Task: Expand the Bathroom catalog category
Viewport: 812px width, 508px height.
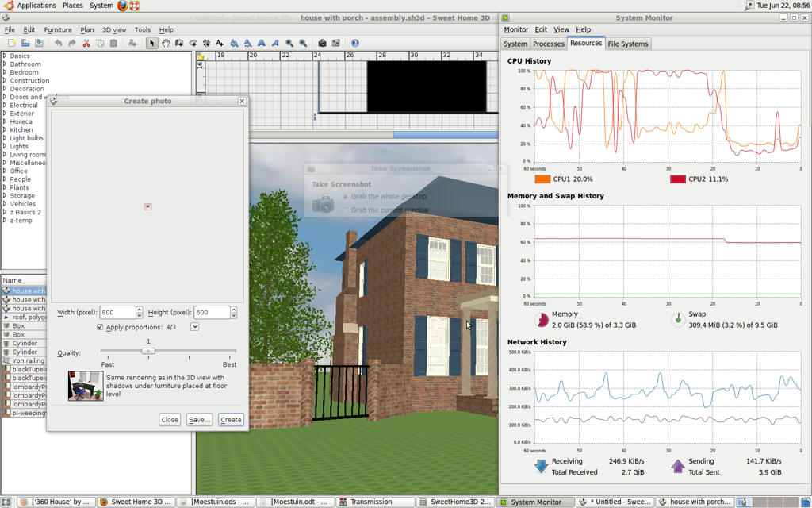Action: pyautogui.click(x=5, y=63)
